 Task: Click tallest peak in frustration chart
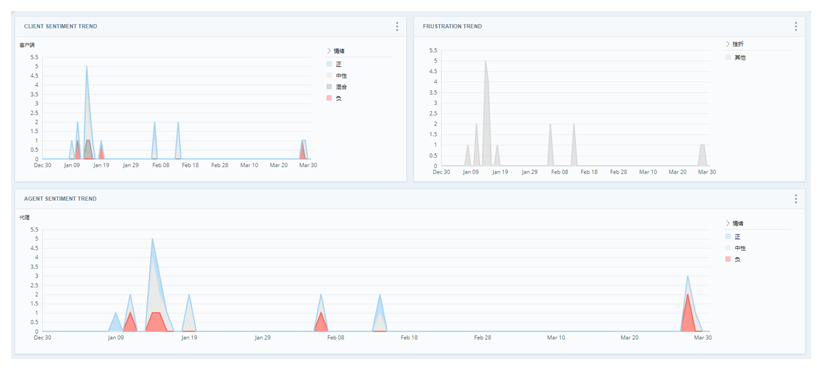486,62
